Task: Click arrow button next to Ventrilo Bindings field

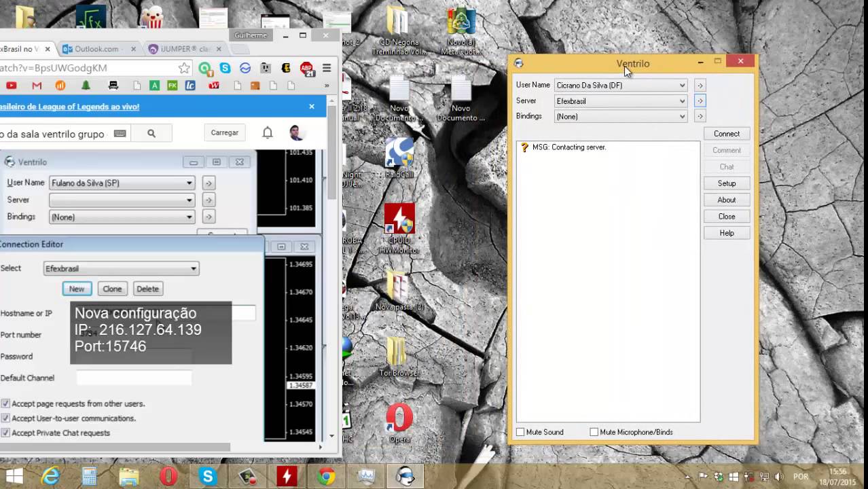Action: coord(700,117)
